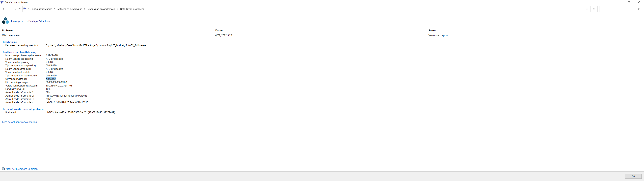
Task: Open Lees de onlineprivacyverklaring link
Action: point(19,122)
